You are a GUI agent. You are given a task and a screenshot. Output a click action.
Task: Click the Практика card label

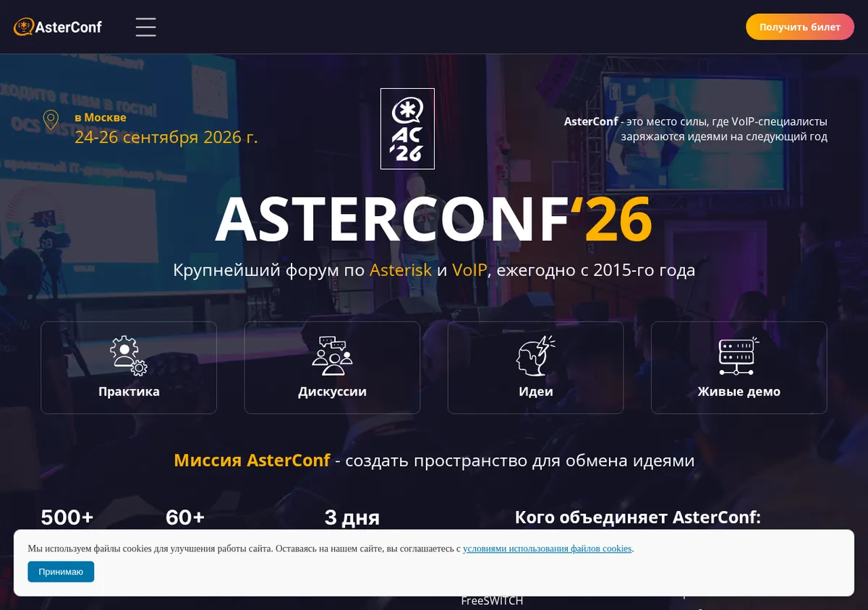tap(129, 392)
